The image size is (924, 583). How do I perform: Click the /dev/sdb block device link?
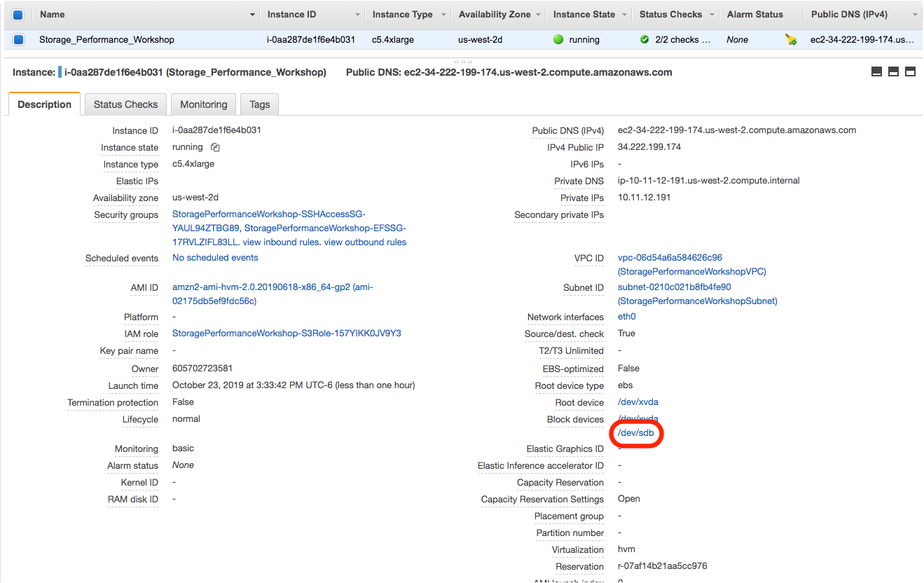click(x=636, y=434)
